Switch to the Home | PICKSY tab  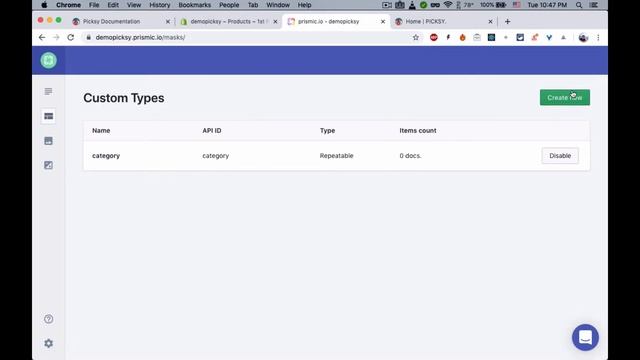point(444,21)
